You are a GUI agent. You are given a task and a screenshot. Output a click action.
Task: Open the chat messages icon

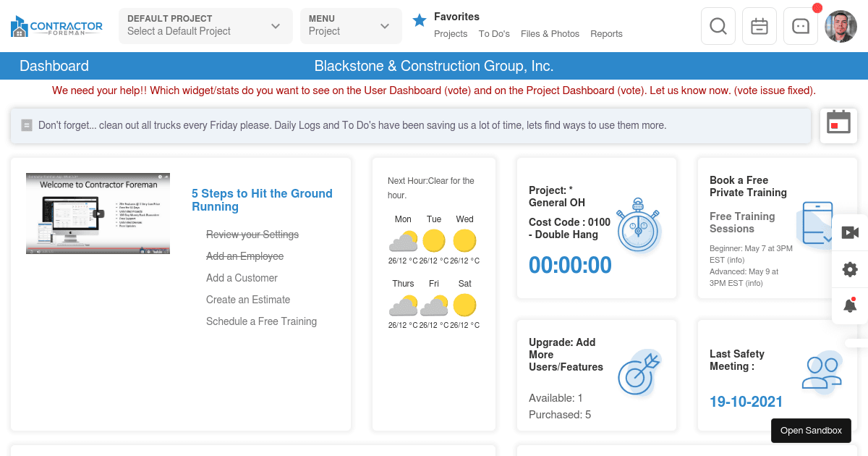coord(801,26)
